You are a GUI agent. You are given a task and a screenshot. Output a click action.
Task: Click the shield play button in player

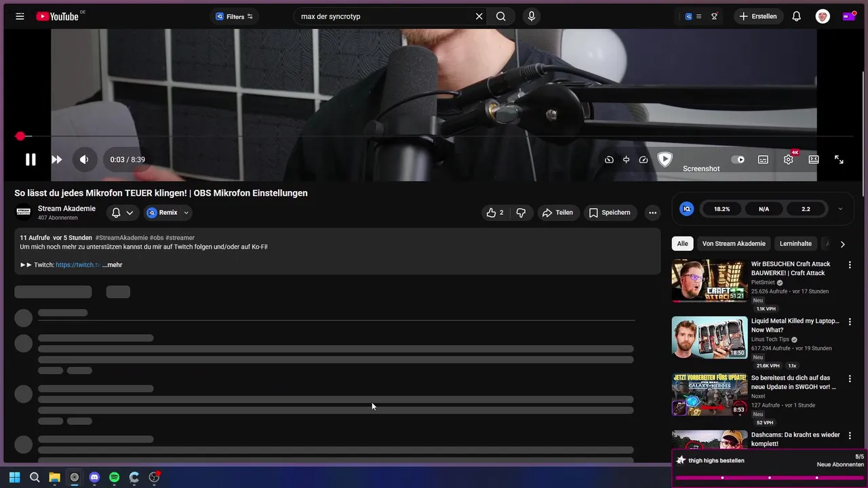(x=665, y=159)
